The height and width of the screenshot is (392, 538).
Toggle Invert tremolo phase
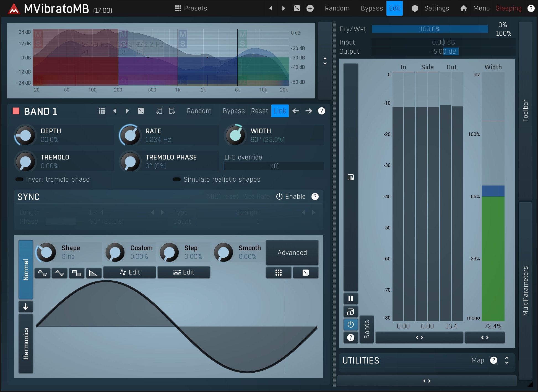tap(19, 179)
